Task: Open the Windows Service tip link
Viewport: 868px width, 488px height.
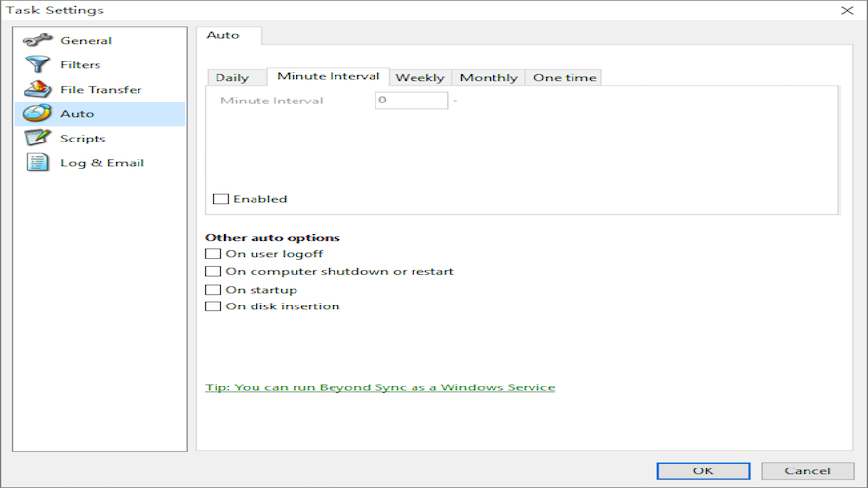Action: coord(379,387)
